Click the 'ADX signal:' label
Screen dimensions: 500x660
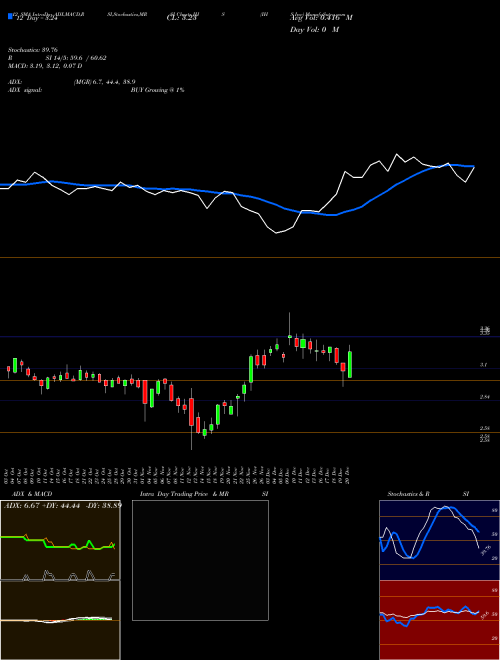25,90
